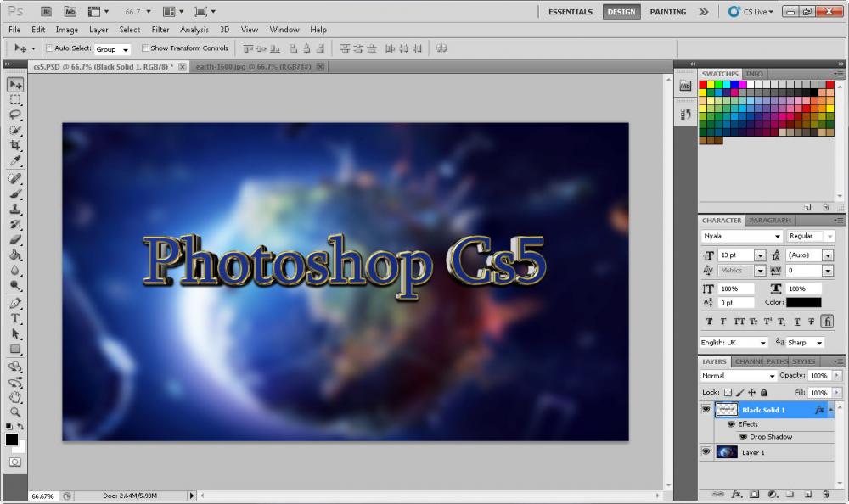The width and height of the screenshot is (849, 504).
Task: Select the Move tool
Action: coord(15,85)
